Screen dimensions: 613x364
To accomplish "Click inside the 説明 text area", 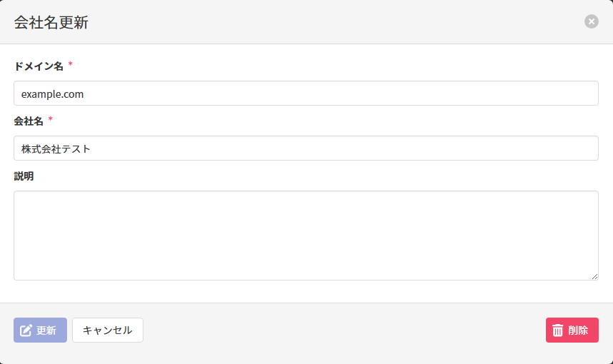I will tap(305, 235).
